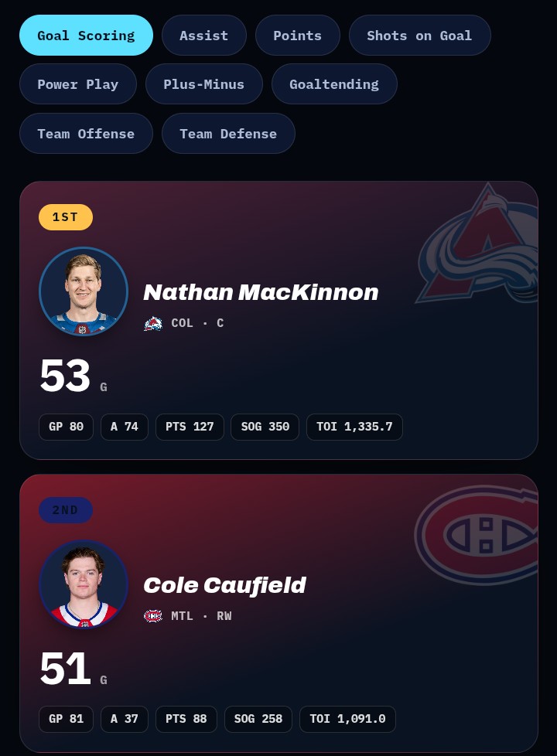
Task: Click Cole Caufield's headshot photo
Action: (84, 584)
